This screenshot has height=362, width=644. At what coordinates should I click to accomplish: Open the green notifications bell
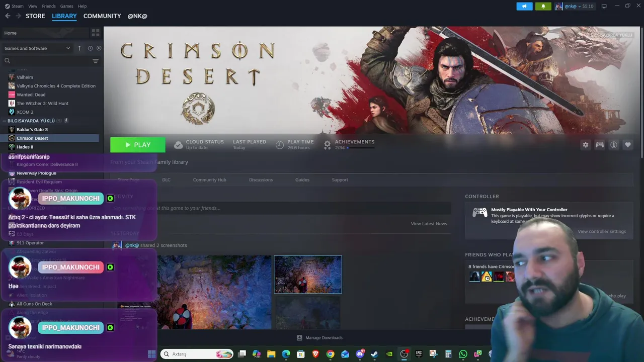(x=543, y=6)
